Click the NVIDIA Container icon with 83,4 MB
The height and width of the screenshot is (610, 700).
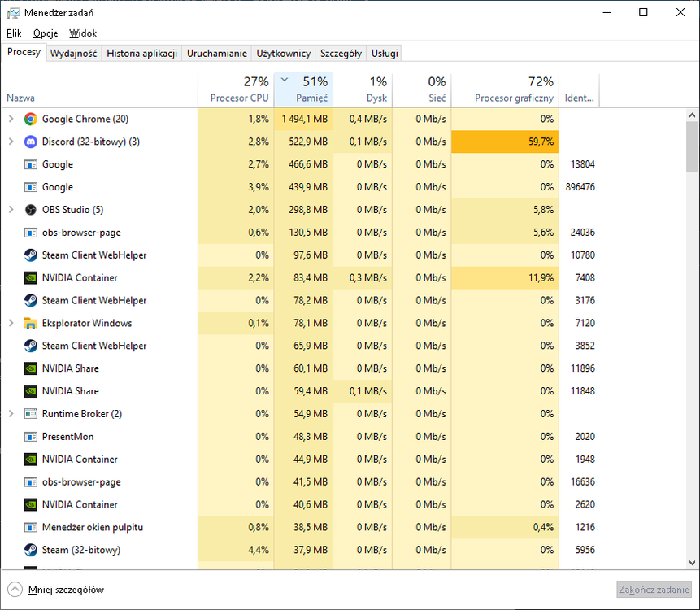pos(30,278)
